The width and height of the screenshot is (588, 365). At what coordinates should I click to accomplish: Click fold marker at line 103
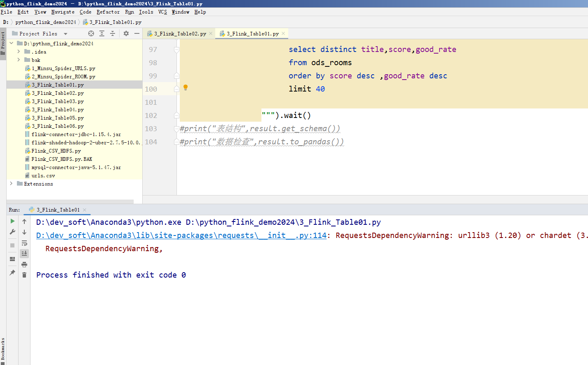pyautogui.click(x=176, y=129)
